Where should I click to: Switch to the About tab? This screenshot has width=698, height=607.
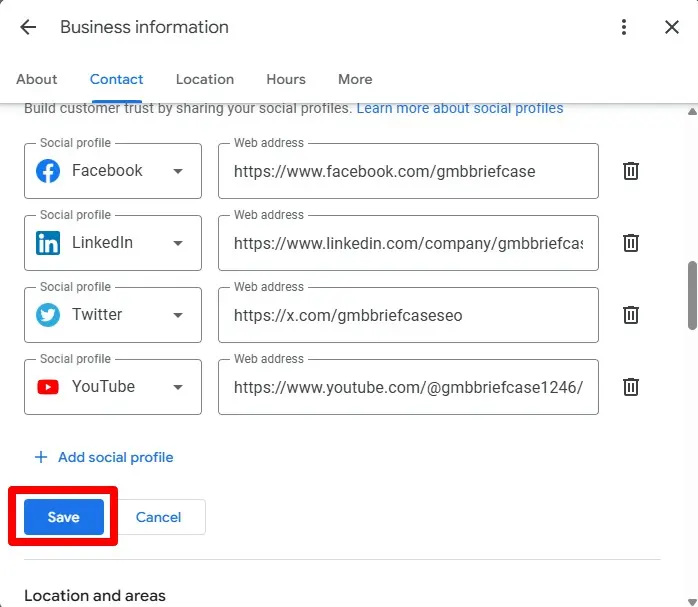click(37, 79)
